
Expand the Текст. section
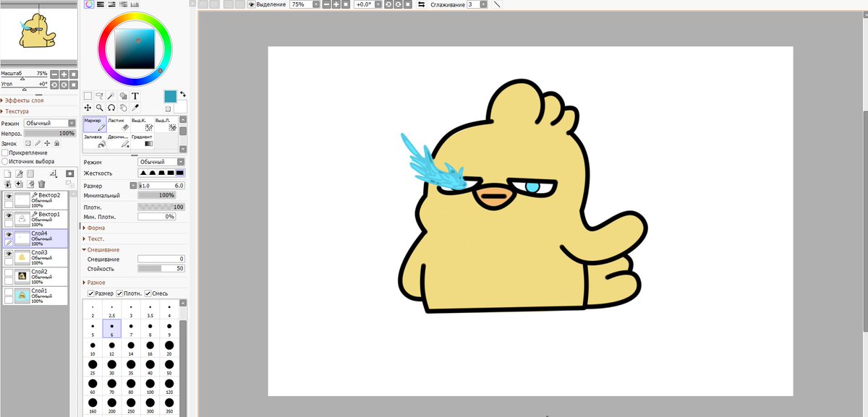click(94, 238)
